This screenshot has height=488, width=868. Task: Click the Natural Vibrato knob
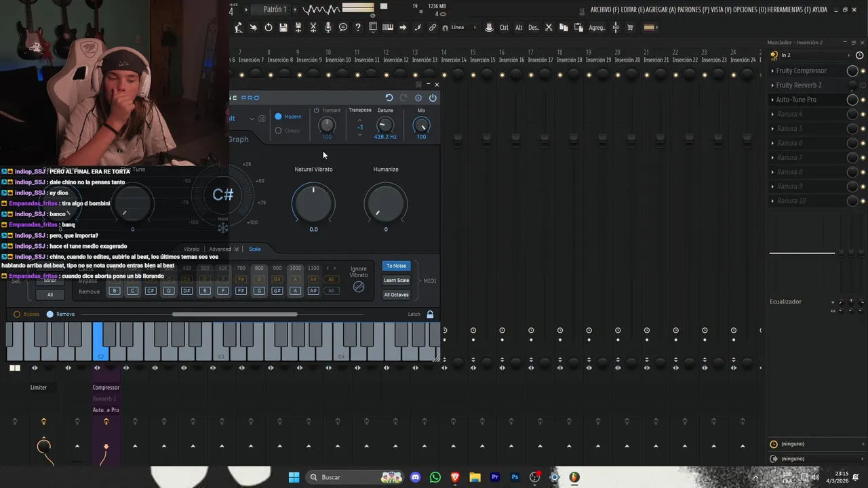click(x=313, y=203)
